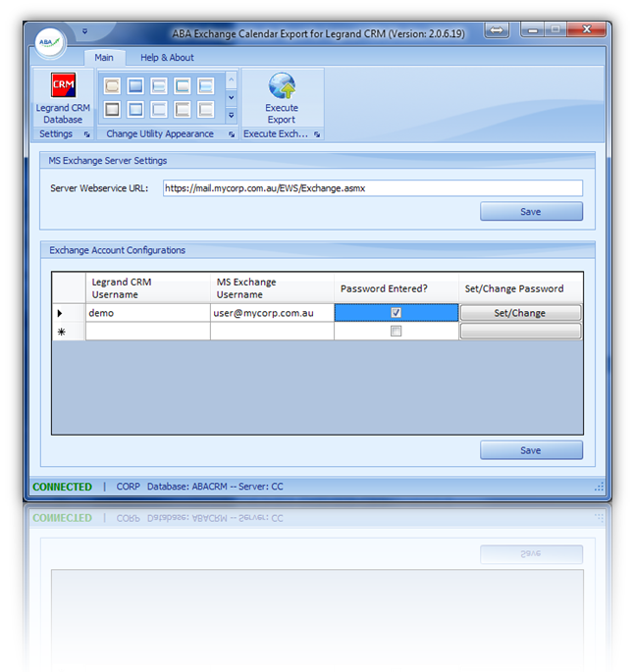634x672 pixels.
Task: Close the ABA Exchange Calendar Export window
Action: pos(587,29)
